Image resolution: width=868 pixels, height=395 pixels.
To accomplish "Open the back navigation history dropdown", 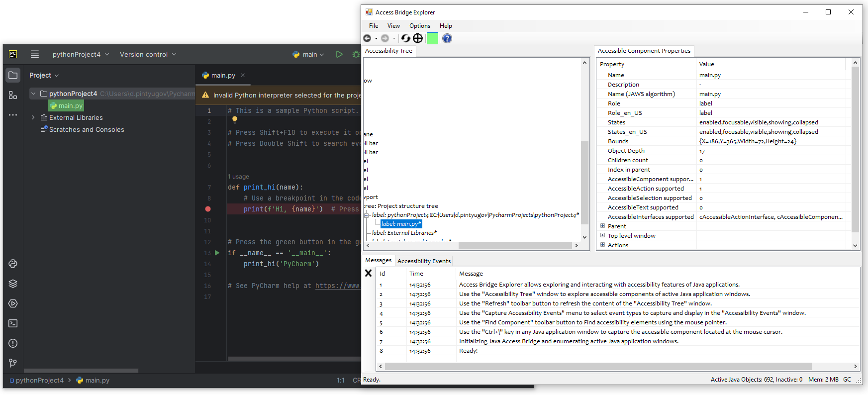I will pyautogui.click(x=376, y=38).
